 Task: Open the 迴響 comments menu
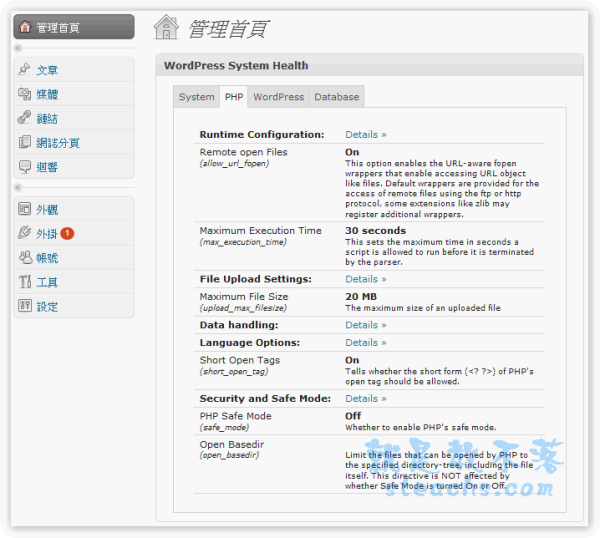pos(74,167)
